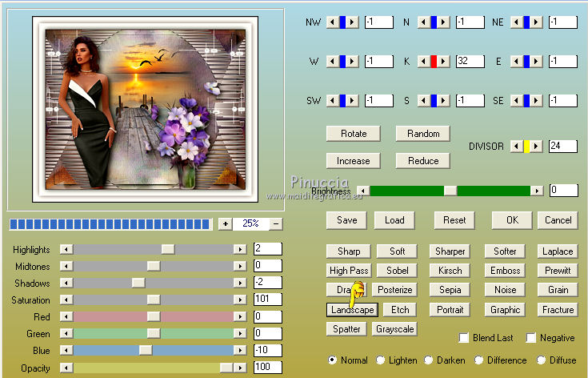Image resolution: width=588 pixels, height=378 pixels.
Task: Click left arrow of Highlights slider
Action: point(66,249)
